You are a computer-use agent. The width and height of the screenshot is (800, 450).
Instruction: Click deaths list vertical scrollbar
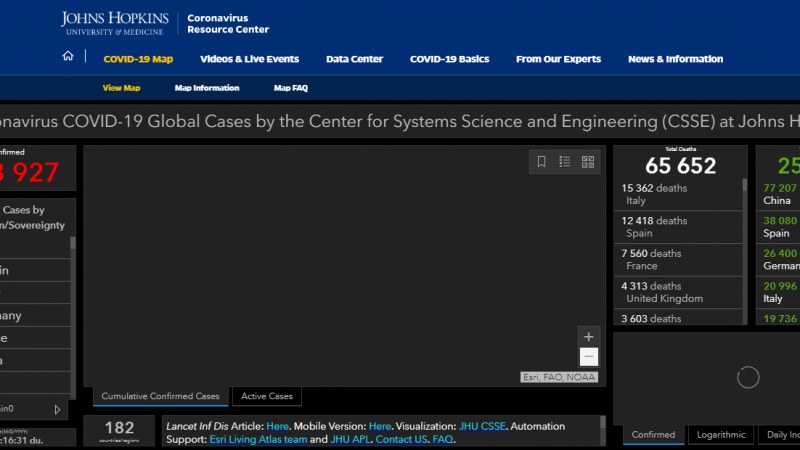745,250
